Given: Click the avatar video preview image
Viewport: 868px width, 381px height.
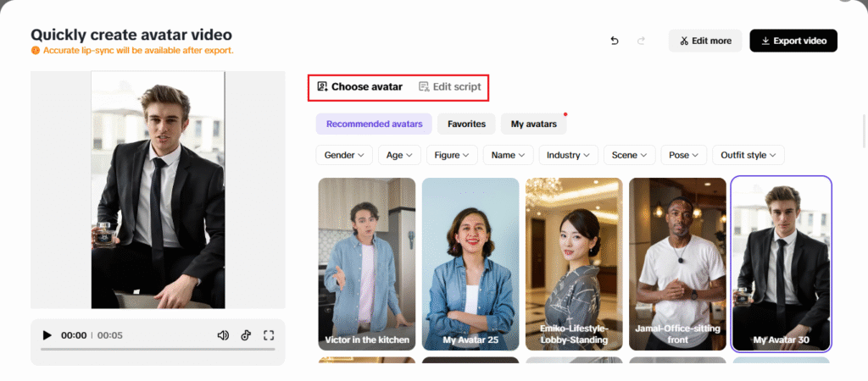Looking at the screenshot, I should [x=158, y=190].
